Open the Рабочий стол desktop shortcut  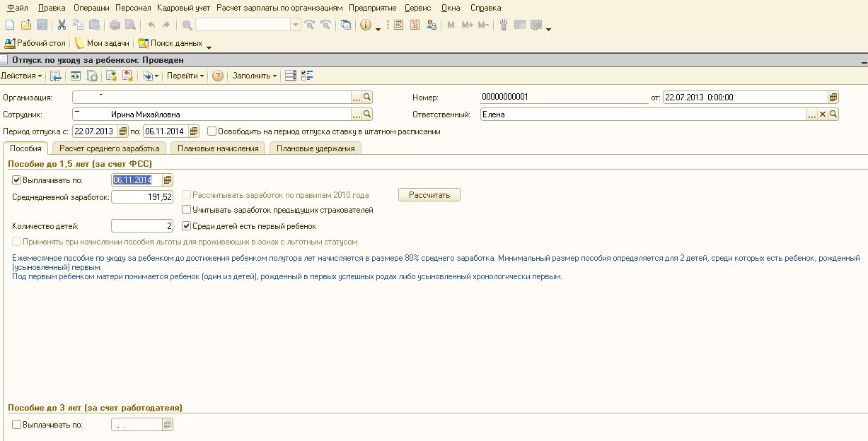[x=35, y=44]
